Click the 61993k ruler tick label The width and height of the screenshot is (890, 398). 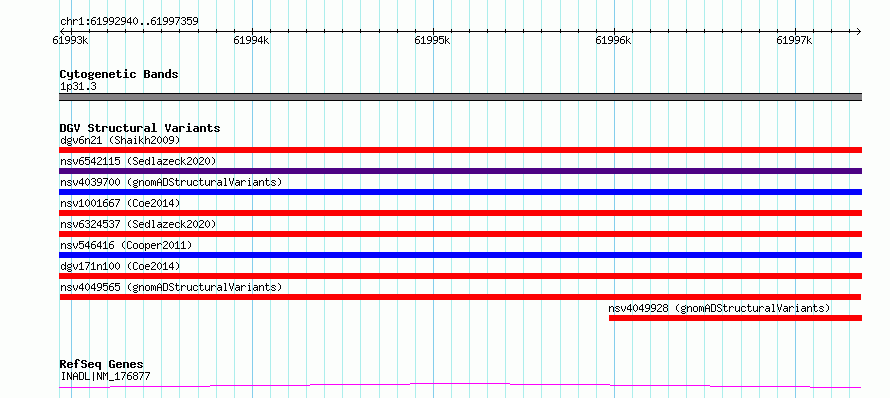[x=70, y=40]
